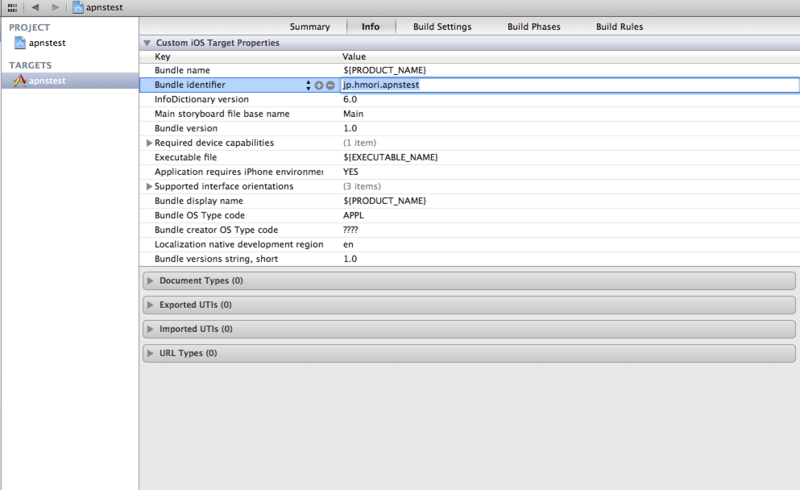
Task: Click apnstest label in the jump bar
Action: pyautogui.click(x=104, y=8)
